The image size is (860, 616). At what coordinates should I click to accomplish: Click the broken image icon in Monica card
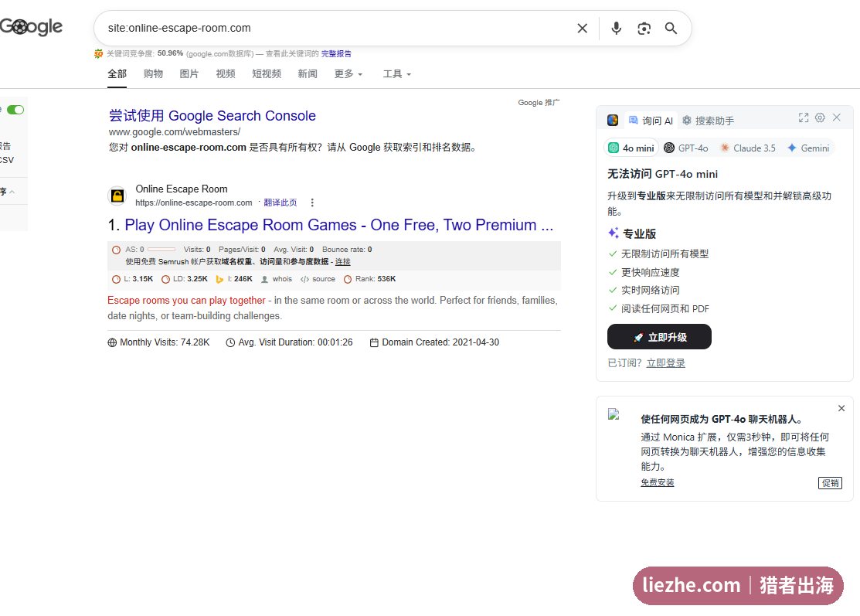tap(614, 414)
